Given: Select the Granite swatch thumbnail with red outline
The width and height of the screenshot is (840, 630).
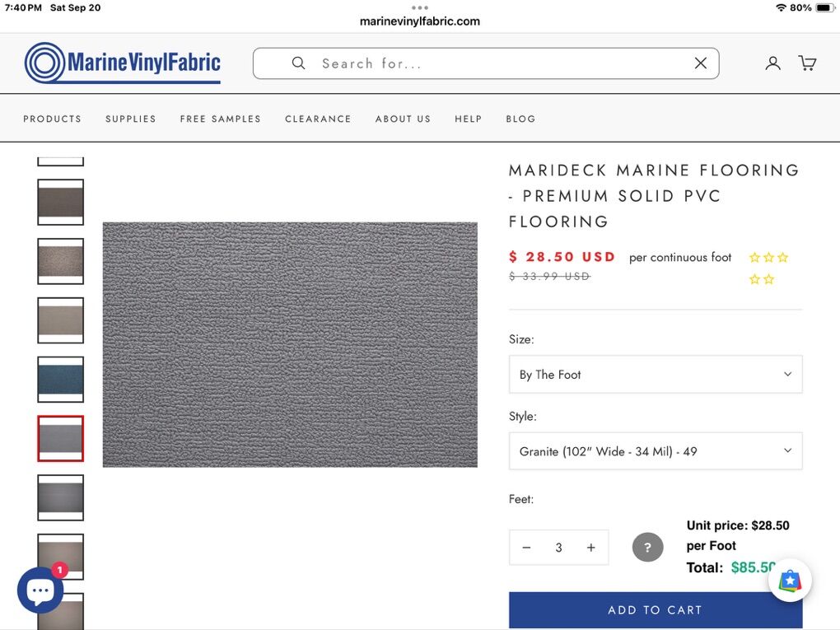Looking at the screenshot, I should [60, 439].
